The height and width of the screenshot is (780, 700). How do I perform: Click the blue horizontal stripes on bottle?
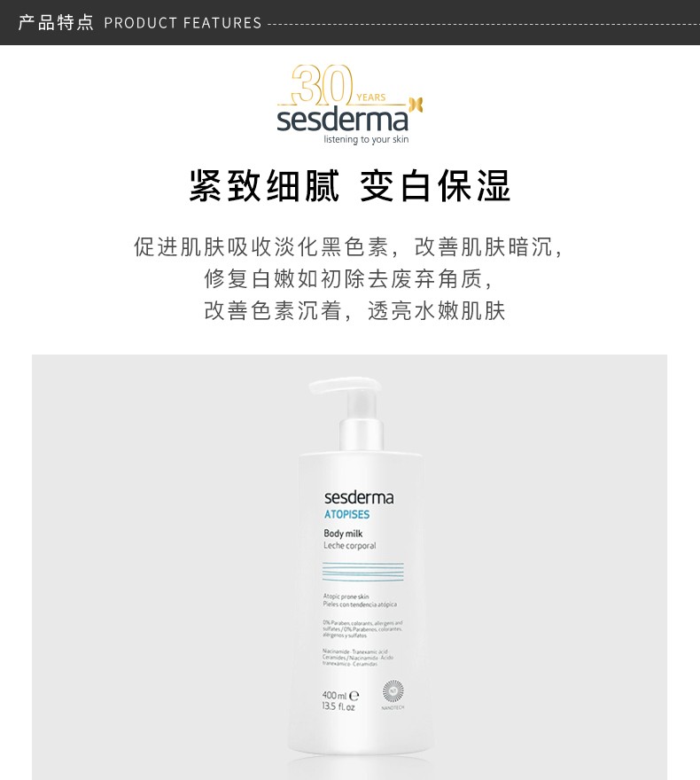[363, 572]
